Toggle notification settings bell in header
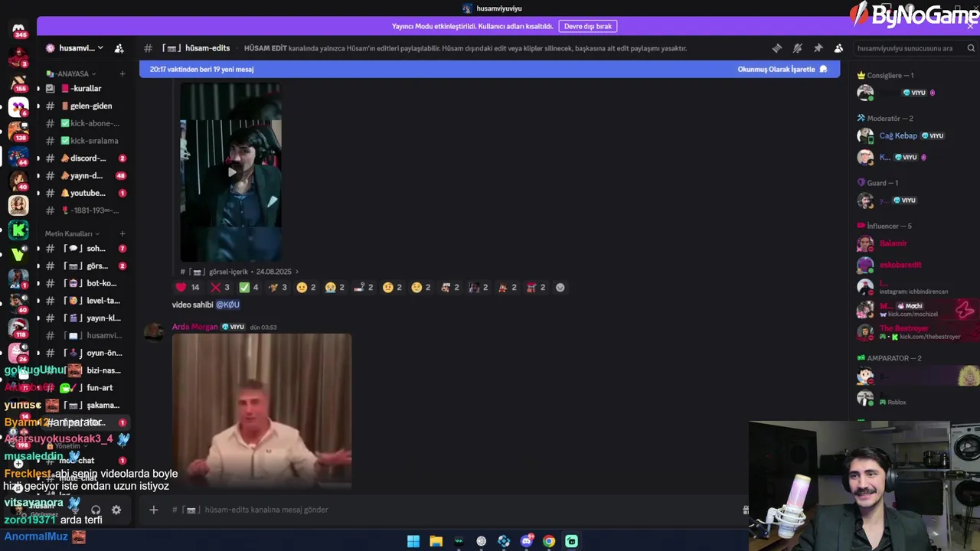 tap(798, 48)
